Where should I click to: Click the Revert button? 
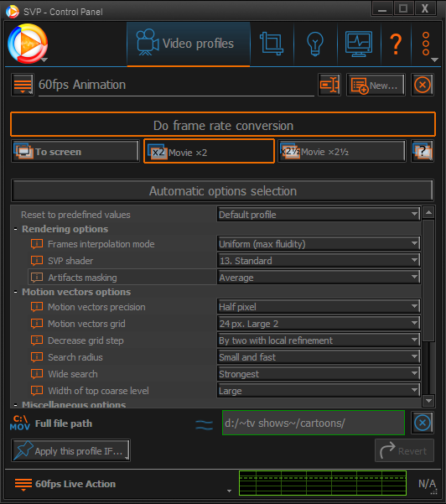(404, 450)
